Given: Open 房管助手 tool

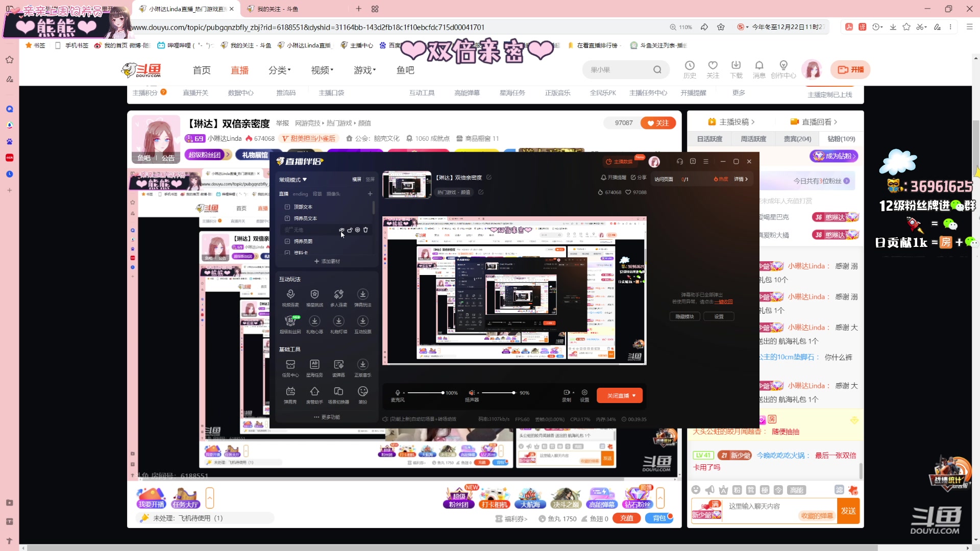Looking at the screenshot, I should click(314, 395).
